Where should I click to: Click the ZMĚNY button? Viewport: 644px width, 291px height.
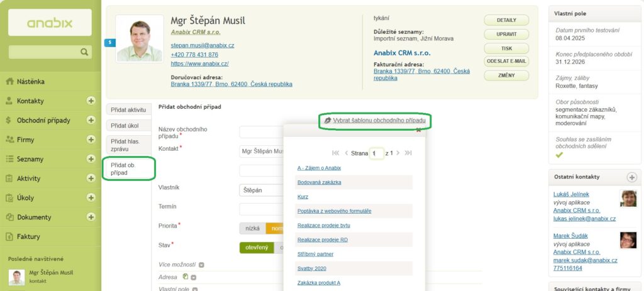click(x=506, y=75)
